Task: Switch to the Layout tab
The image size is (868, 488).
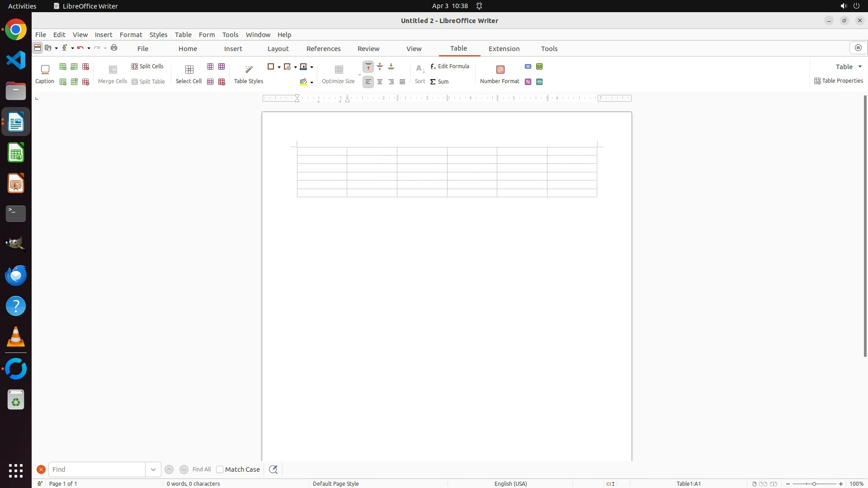Action: coord(278,49)
